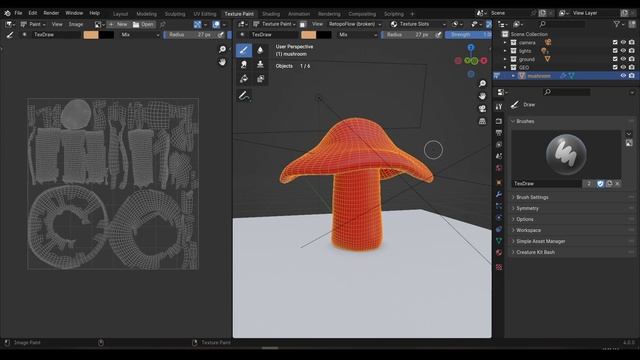640x360 pixels.
Task: Select the Draw brush tool in viewport toolbar
Action: [x=244, y=50]
